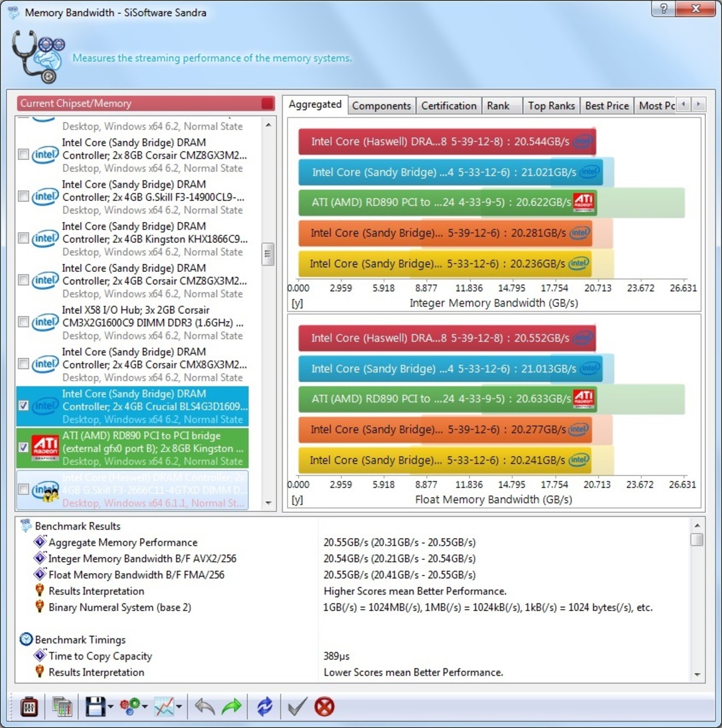Image resolution: width=722 pixels, height=728 pixels.
Task: Click the green forward arrow icon
Action: pos(232,707)
